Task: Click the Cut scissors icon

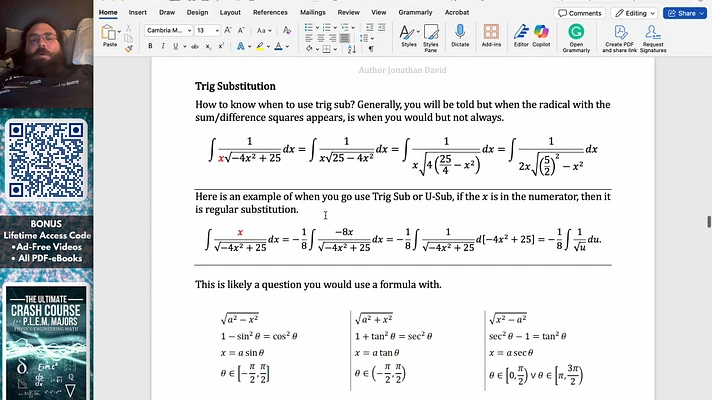Action: coord(129,28)
